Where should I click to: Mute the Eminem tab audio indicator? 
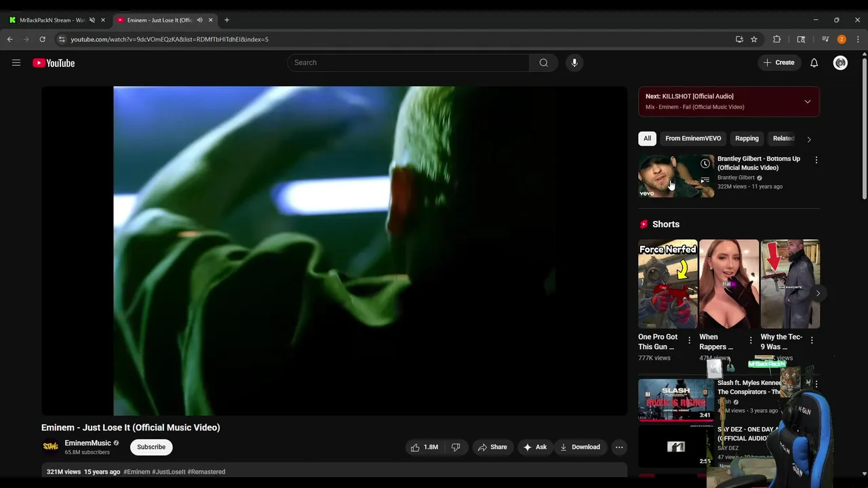199,20
